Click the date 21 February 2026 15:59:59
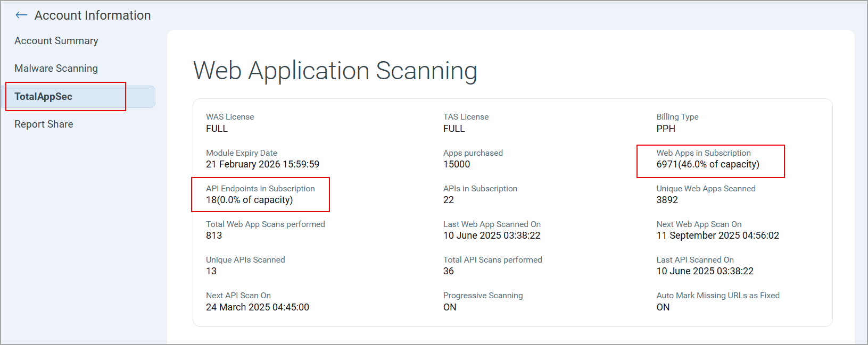This screenshot has height=345, width=868. 263,164
